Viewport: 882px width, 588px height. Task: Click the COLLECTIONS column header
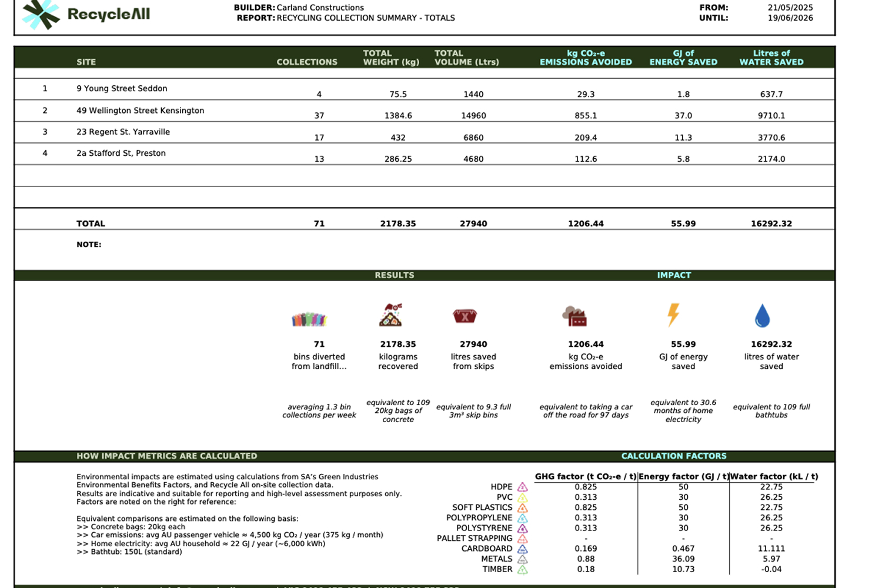click(x=307, y=62)
